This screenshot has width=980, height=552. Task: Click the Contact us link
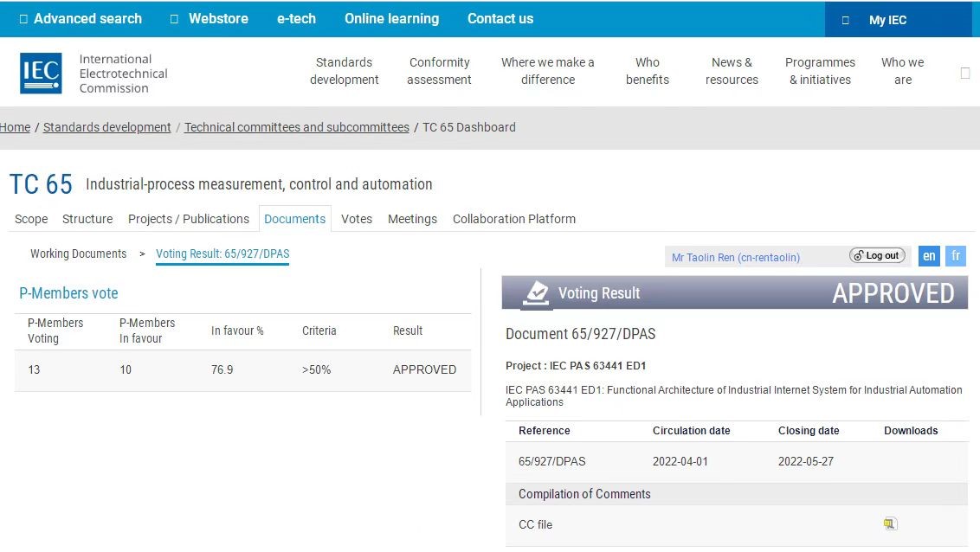tap(500, 18)
